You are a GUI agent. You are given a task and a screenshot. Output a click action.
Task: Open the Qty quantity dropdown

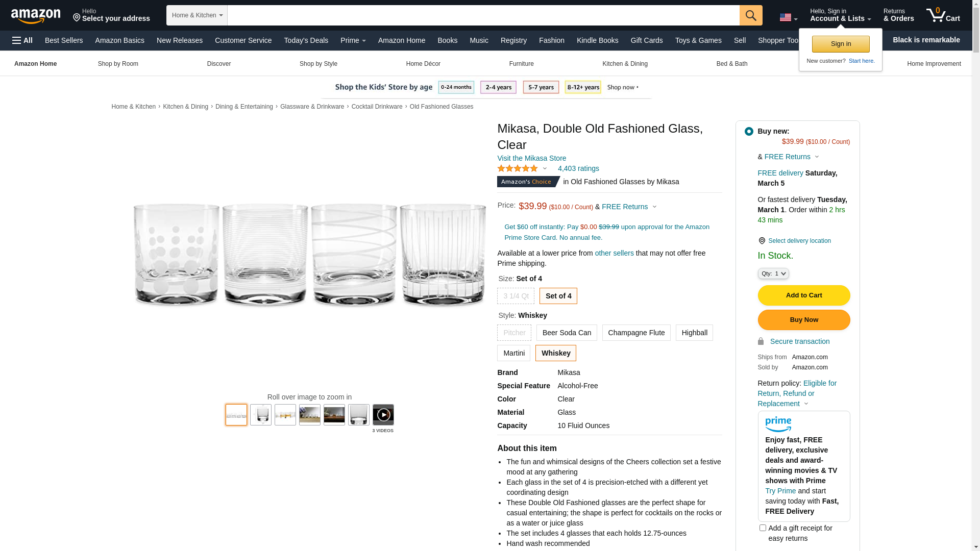(x=773, y=274)
